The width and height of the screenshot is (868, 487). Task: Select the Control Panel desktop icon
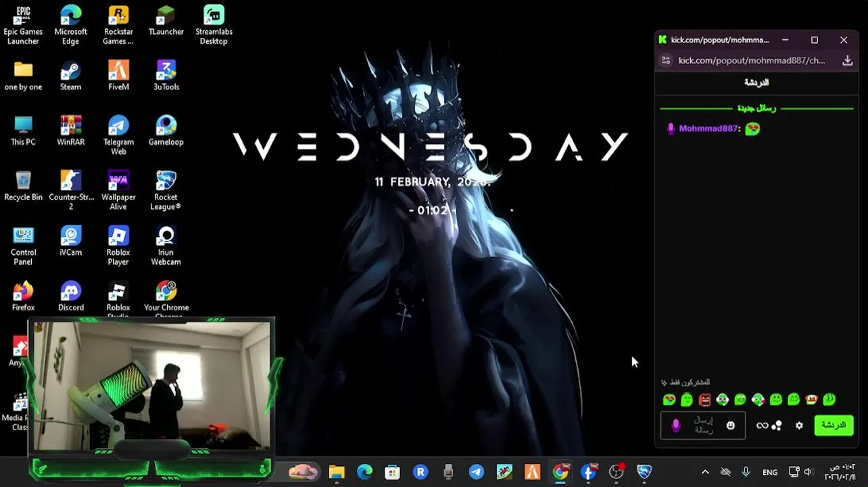pyautogui.click(x=23, y=246)
